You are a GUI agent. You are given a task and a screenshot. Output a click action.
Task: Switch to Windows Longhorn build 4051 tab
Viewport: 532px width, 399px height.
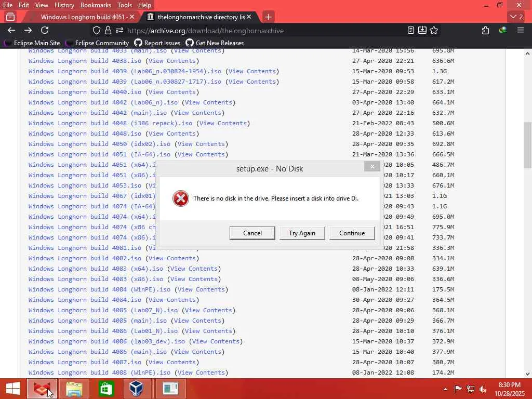tap(82, 17)
